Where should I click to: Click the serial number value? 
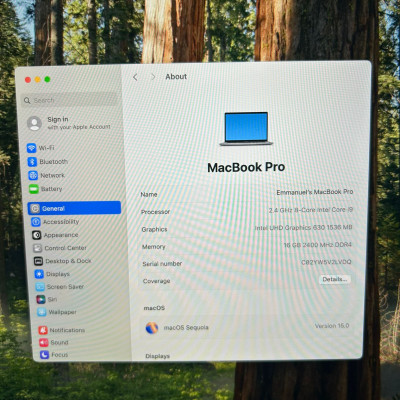point(326,262)
